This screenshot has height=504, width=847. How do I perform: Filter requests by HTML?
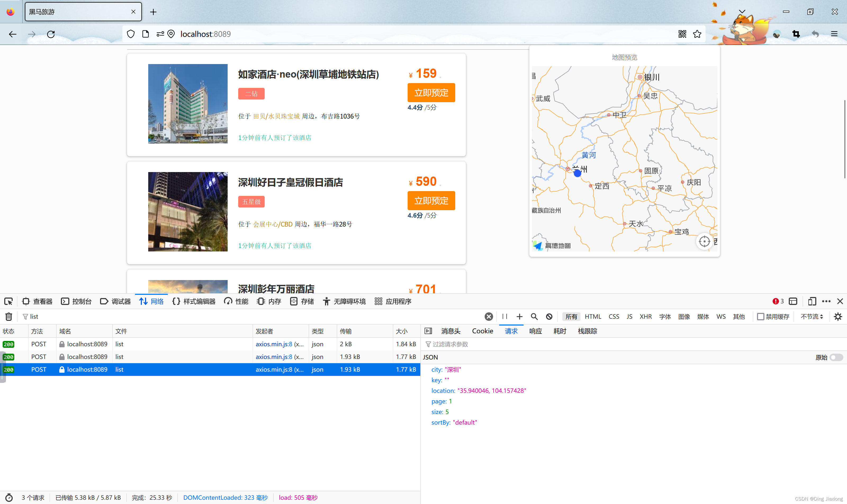(x=593, y=317)
